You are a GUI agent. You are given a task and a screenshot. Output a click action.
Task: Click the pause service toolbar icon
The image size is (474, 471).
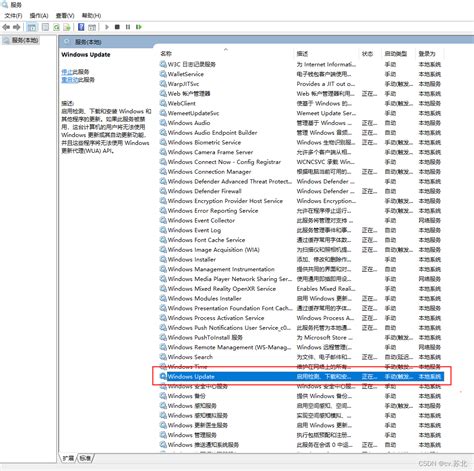pos(128,27)
